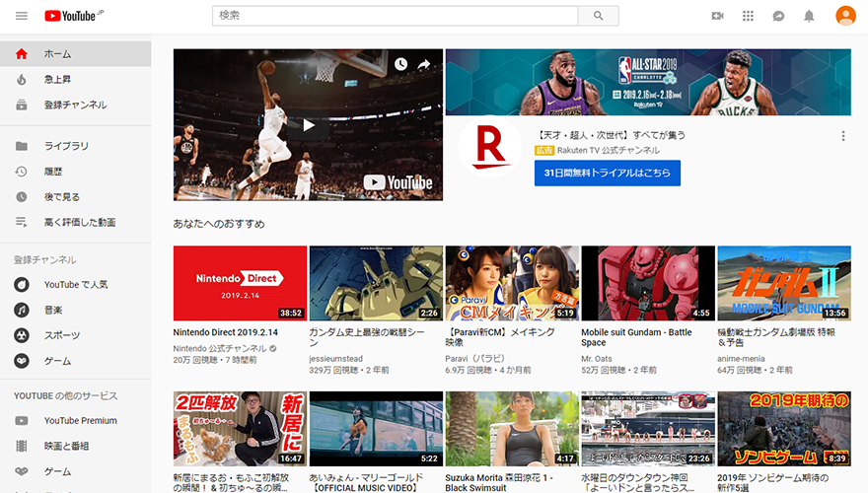Open the ガンダム史上最強の戦闘シーン thumbnail
The image size is (868, 493).
click(376, 283)
